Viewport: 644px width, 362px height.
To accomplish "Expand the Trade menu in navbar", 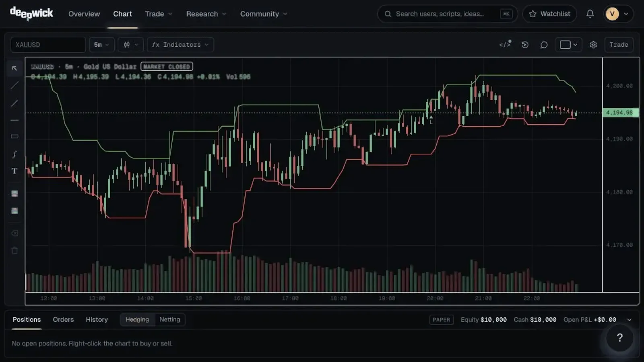I will coord(159,14).
